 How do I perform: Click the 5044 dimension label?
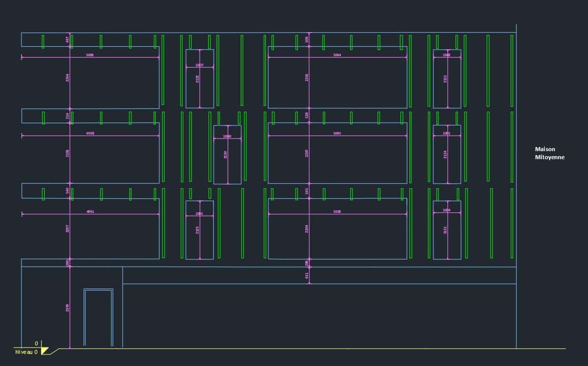point(337,55)
